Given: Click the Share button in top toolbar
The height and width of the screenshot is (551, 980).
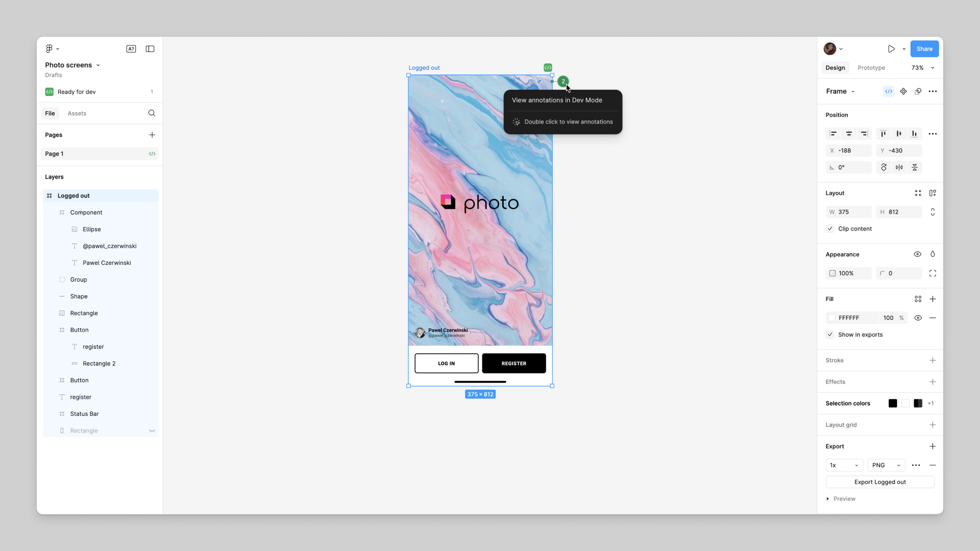Looking at the screenshot, I should 925,48.
